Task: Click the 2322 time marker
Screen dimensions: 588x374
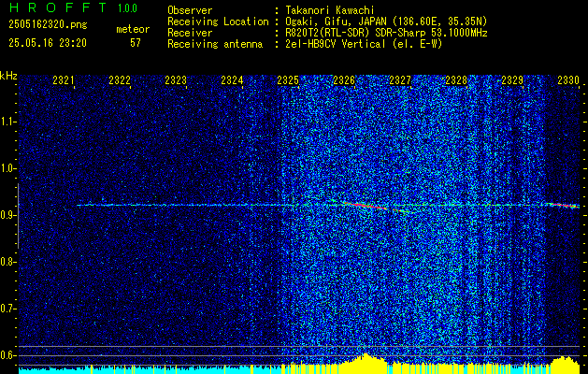Action: click(120, 80)
